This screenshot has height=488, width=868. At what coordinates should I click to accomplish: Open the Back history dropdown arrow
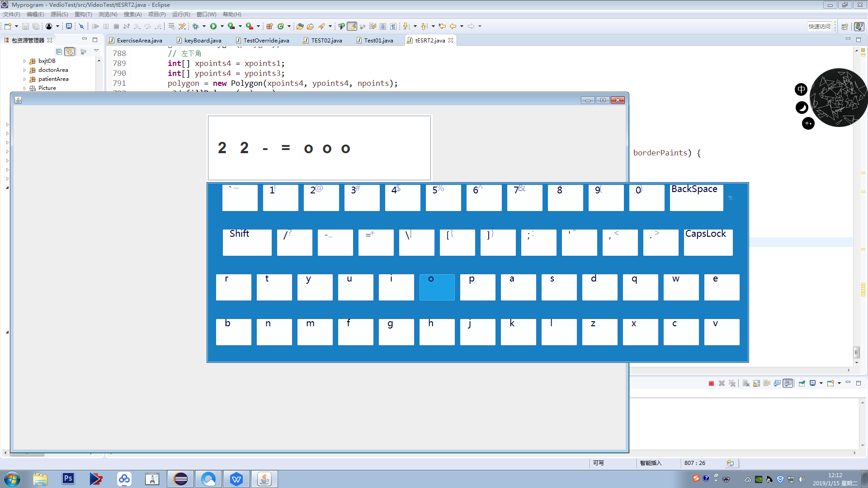pos(462,26)
